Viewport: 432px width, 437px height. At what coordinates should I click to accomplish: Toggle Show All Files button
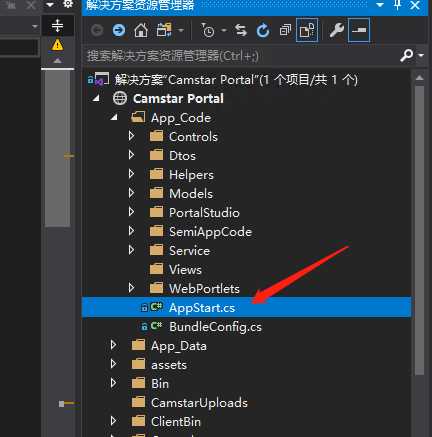click(307, 31)
